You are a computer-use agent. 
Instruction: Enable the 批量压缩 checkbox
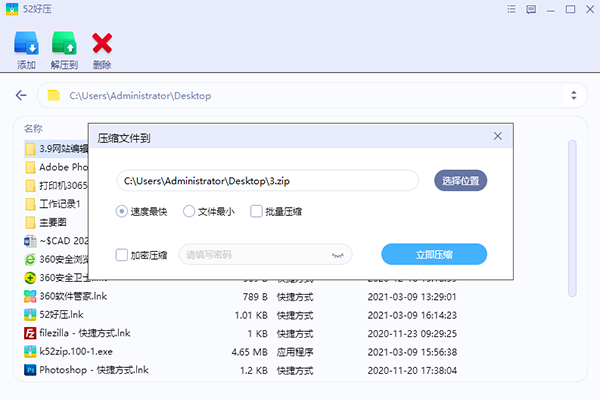(256, 211)
